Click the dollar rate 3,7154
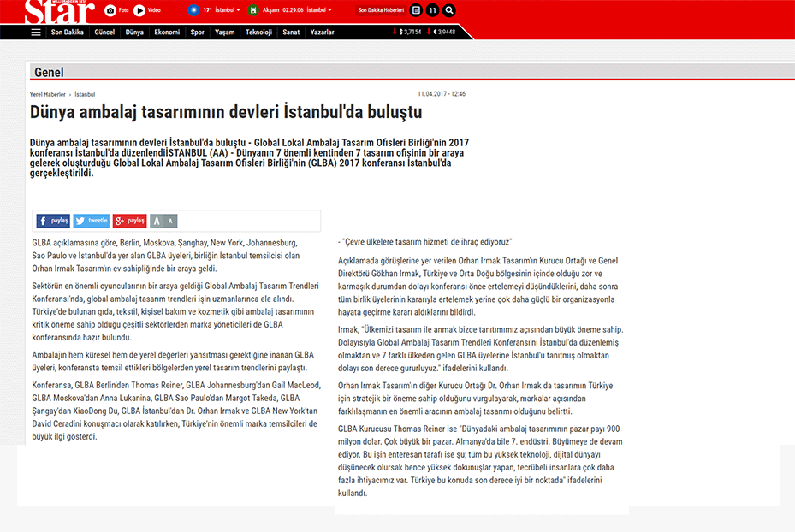The height and width of the screenshot is (532, 795). click(407, 32)
